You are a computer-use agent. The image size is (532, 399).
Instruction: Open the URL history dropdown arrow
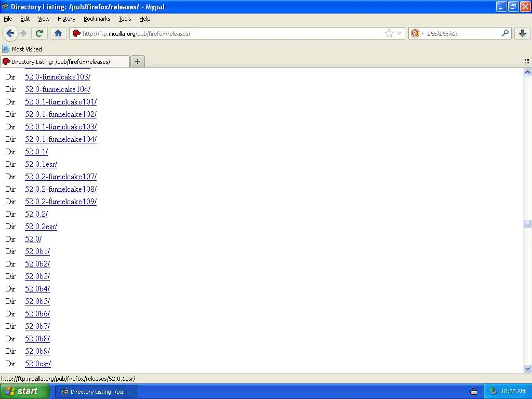coord(400,33)
